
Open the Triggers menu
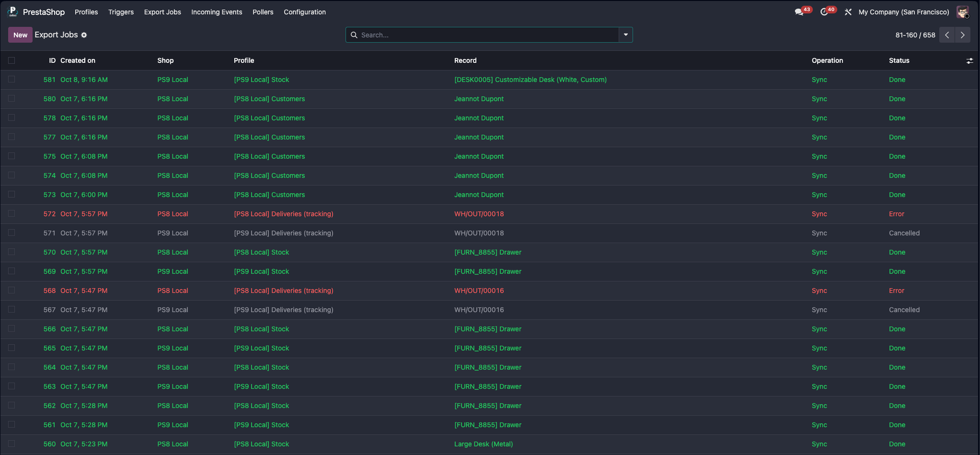point(121,12)
